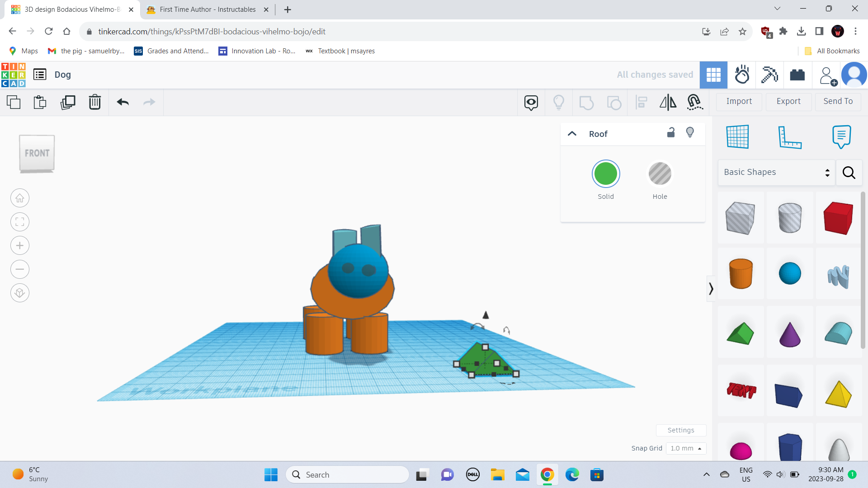
Task: Duplicate the selected shape
Action: (x=68, y=102)
